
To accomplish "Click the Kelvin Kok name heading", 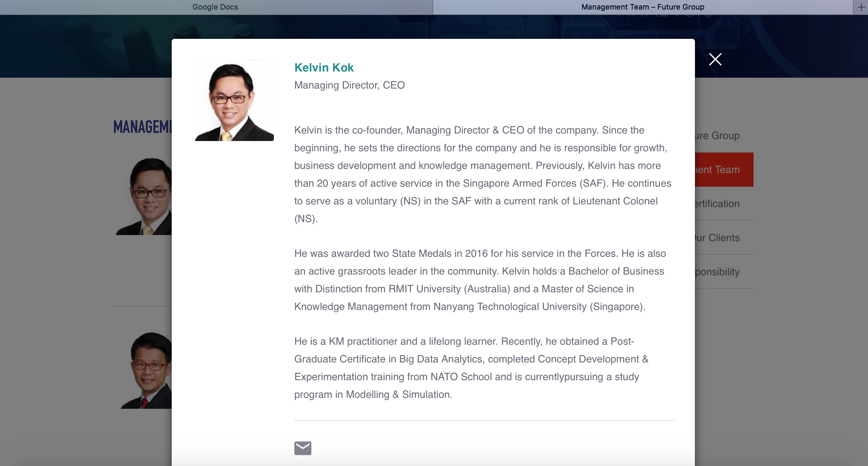I will [324, 67].
